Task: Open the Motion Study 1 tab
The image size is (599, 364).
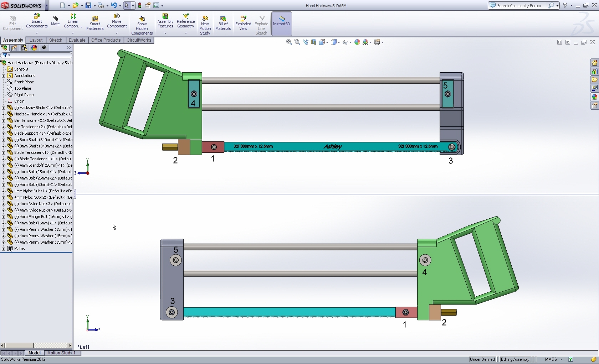Action: click(x=61, y=353)
